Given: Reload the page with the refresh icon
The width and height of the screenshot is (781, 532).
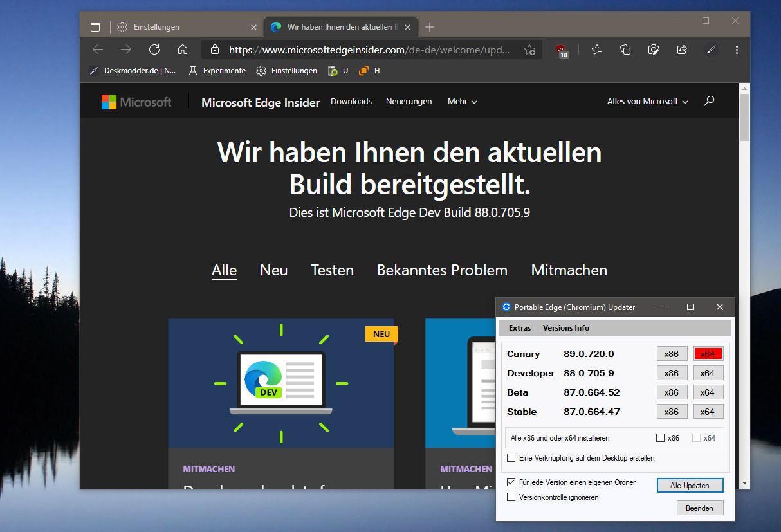Looking at the screenshot, I should pos(154,50).
